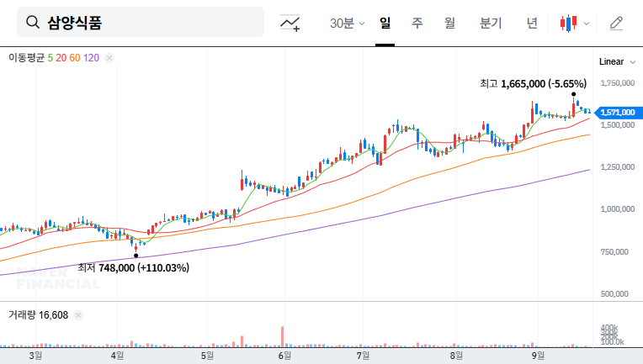Click the search magnifier icon
The height and width of the screenshot is (364, 643).
33,22
